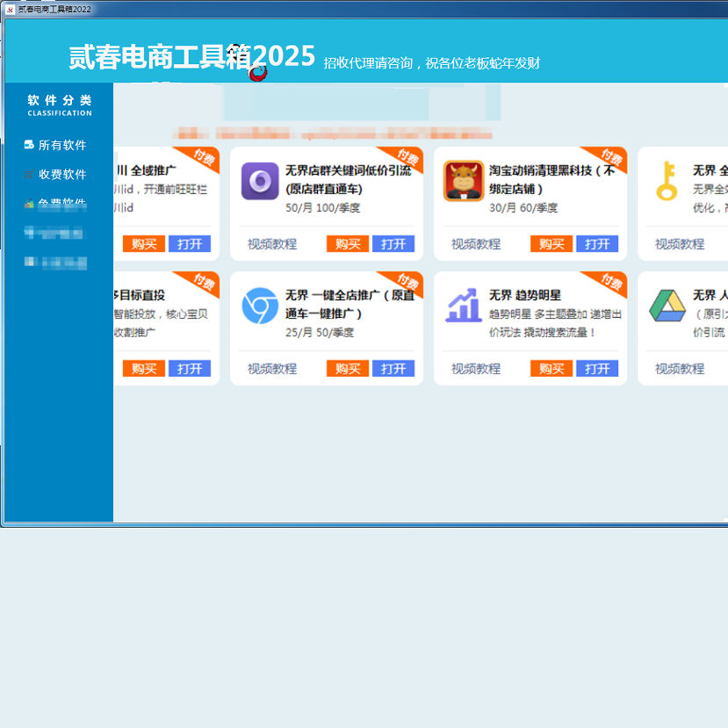Select the 免费软件 sidebar category
The image size is (728, 728).
pyautogui.click(x=62, y=203)
